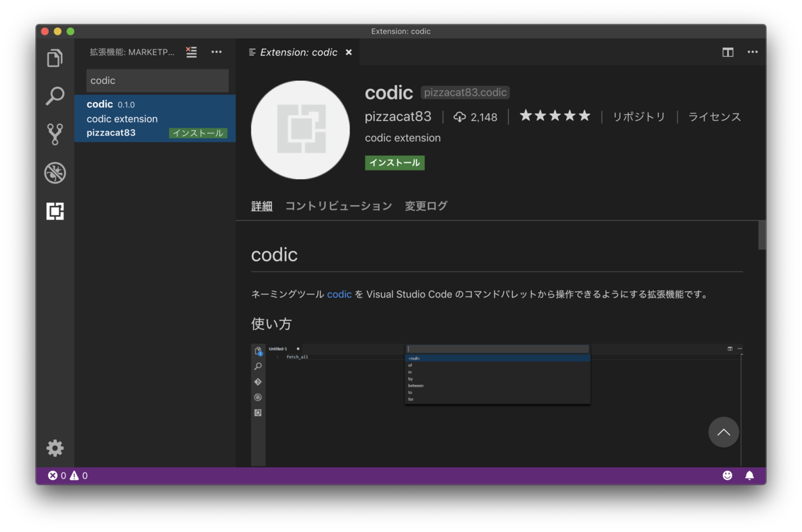Image resolution: width=802 pixels, height=532 pixels.
Task: Split the editor to the right
Action: coord(728,52)
